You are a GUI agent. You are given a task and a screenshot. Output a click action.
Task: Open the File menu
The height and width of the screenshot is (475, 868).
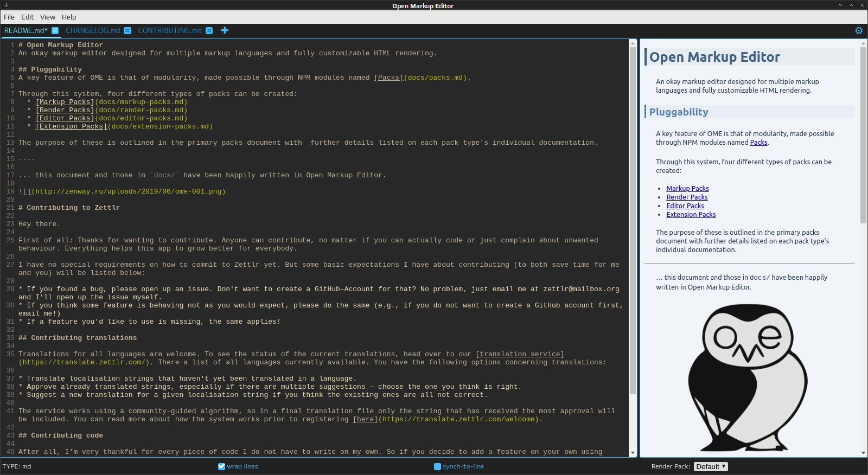point(9,17)
